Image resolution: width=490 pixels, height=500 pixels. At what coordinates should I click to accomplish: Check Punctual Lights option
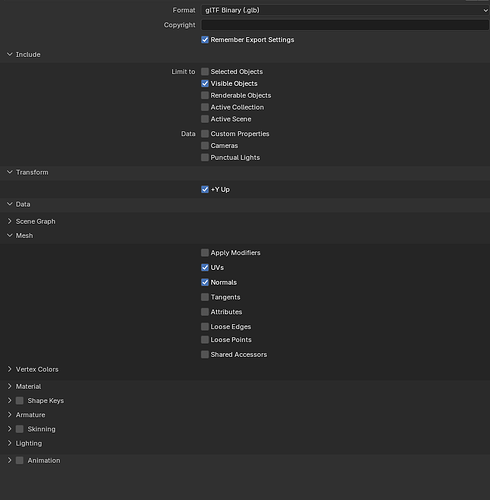click(205, 157)
